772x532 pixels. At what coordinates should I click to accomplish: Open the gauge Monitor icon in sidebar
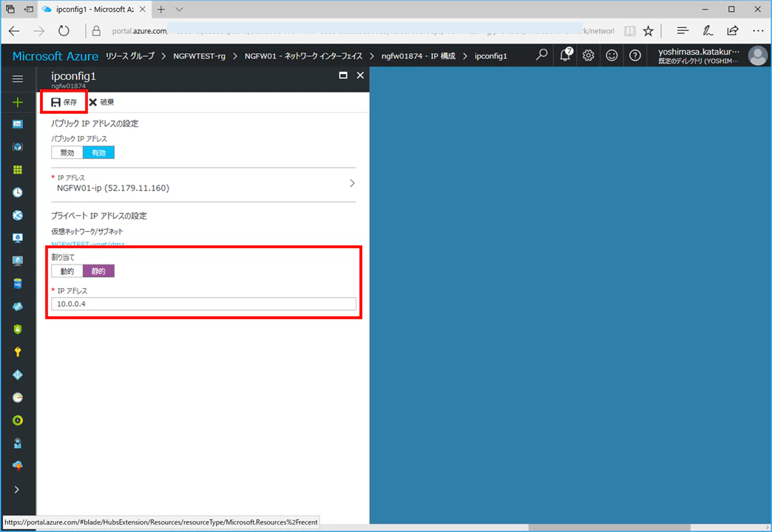click(x=18, y=398)
